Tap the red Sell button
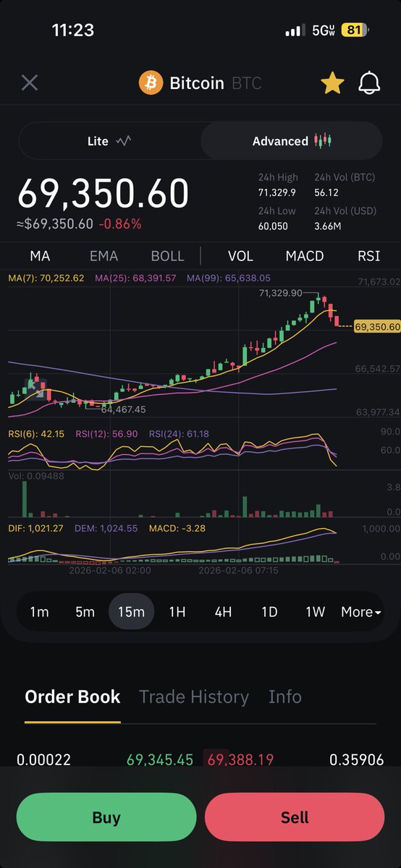 [295, 817]
